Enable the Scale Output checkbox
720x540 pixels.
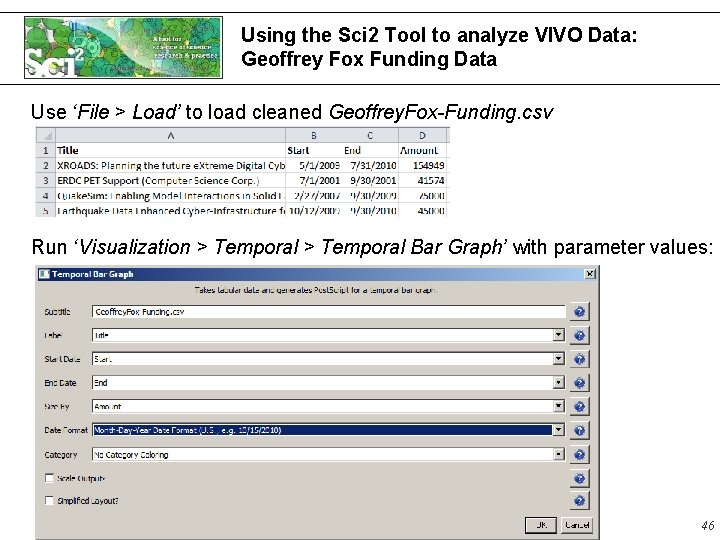[x=50, y=478]
